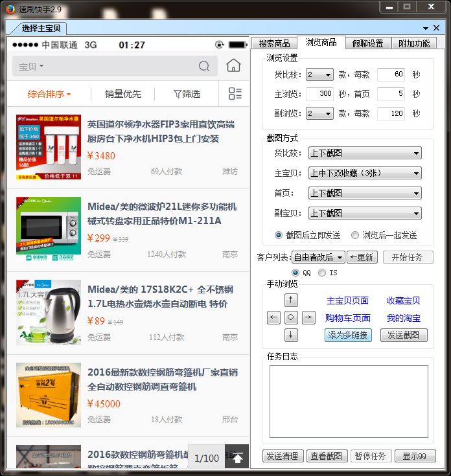Open 副宝贝 screenshot mode dropdown
This screenshot has height=476, width=451.
[365, 213]
